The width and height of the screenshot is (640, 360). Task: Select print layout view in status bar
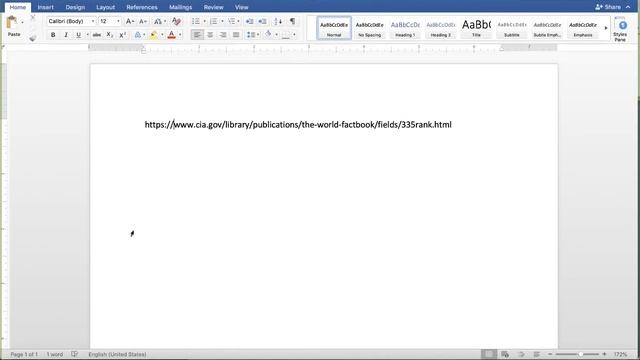click(489, 354)
